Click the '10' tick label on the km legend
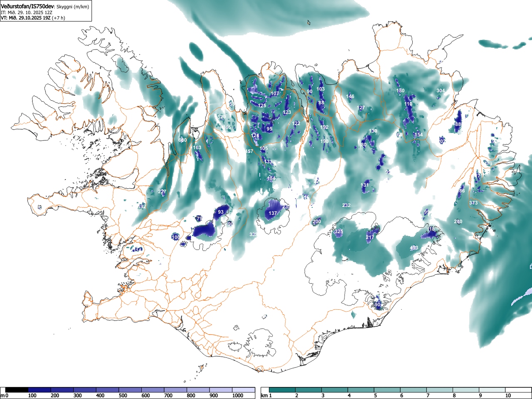 click(x=508, y=396)
